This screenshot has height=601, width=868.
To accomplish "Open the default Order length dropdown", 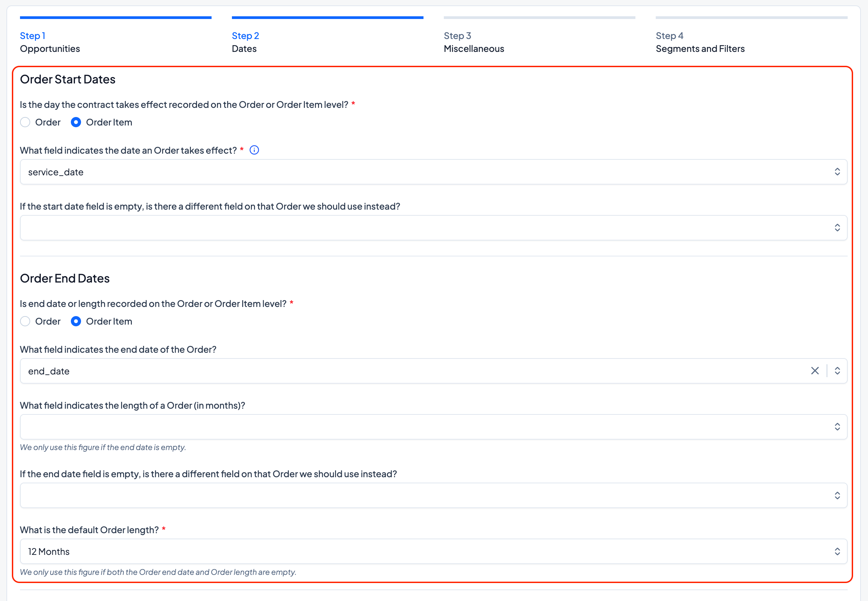I will click(x=414, y=552).
